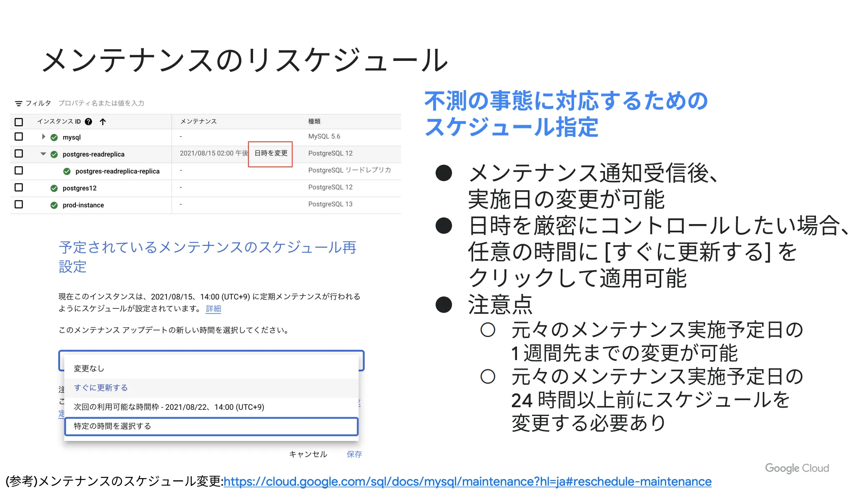868x489 pixels.
Task: Click the インスタンス ID column header
Action: pos(59,121)
